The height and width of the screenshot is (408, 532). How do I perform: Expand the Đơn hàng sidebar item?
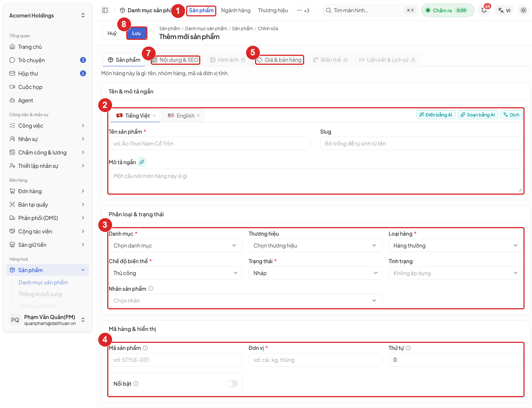[48, 191]
